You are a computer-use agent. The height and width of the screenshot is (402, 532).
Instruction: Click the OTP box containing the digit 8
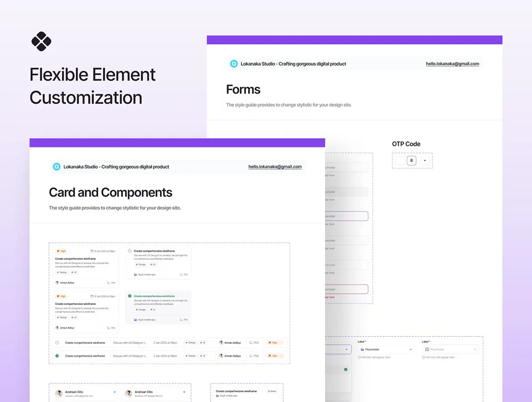click(x=411, y=160)
